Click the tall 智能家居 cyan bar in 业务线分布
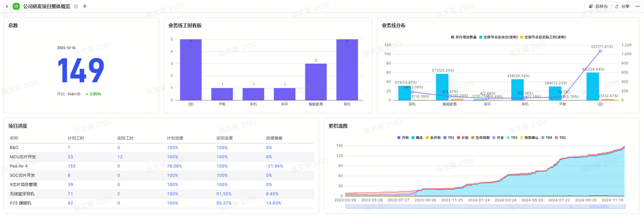Image resolution: width=644 pixels, height=216 pixels. pos(442,87)
